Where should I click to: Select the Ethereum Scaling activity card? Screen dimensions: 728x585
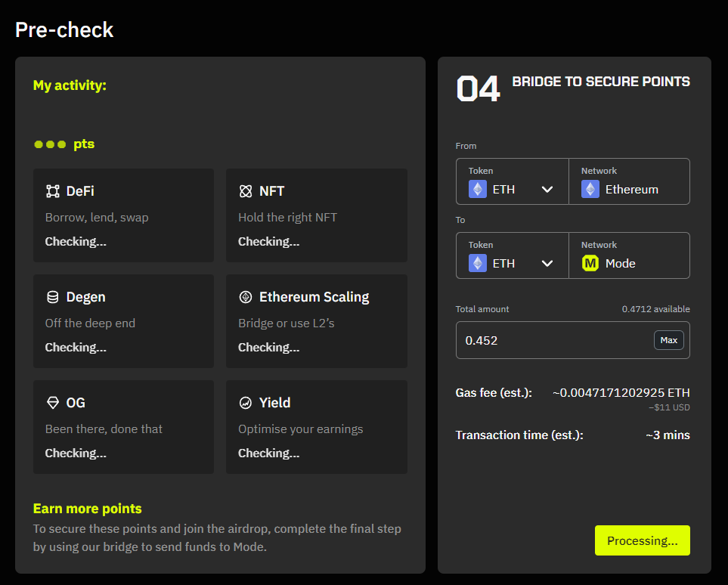[317, 321]
